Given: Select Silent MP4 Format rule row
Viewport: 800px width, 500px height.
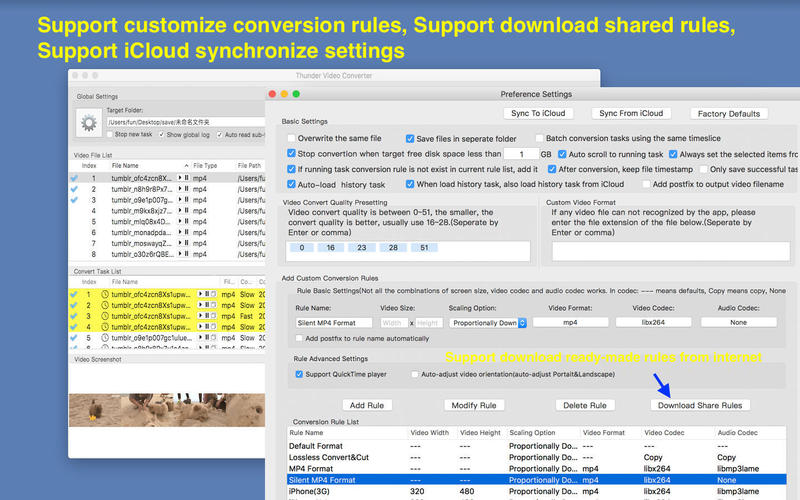Looking at the screenshot, I should pos(536,480).
